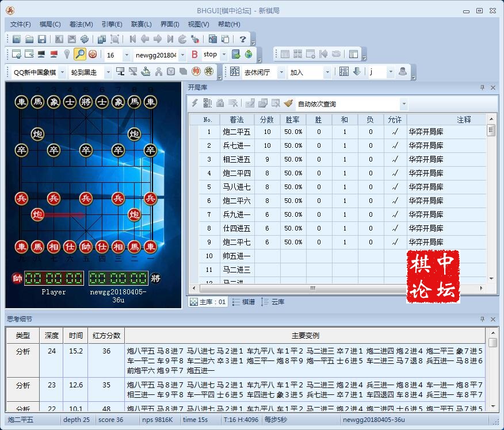Click the open folder toolbar icon

point(29,39)
